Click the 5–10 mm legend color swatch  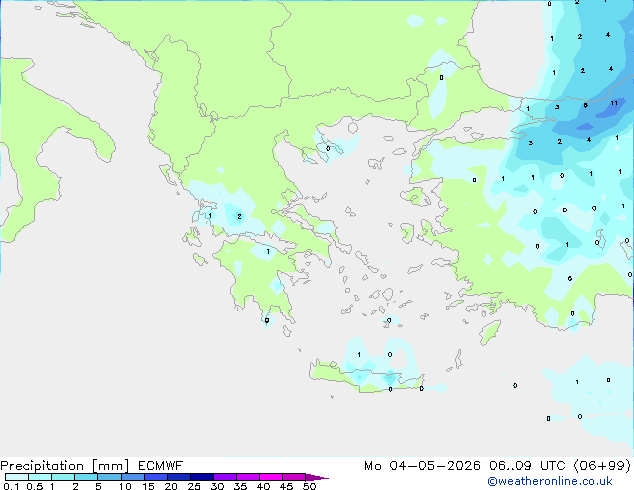[109, 477]
